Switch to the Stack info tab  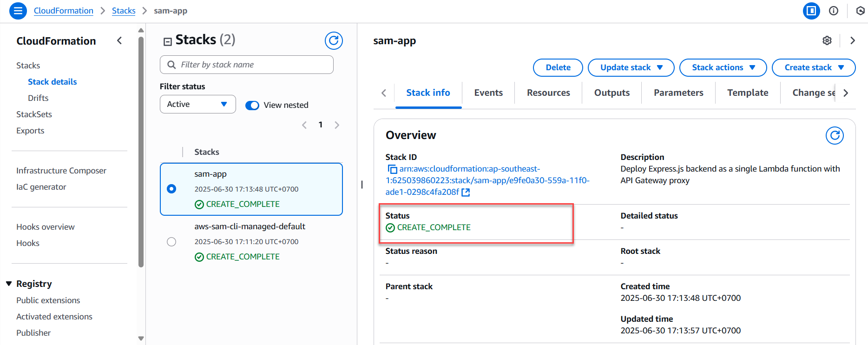[428, 93]
